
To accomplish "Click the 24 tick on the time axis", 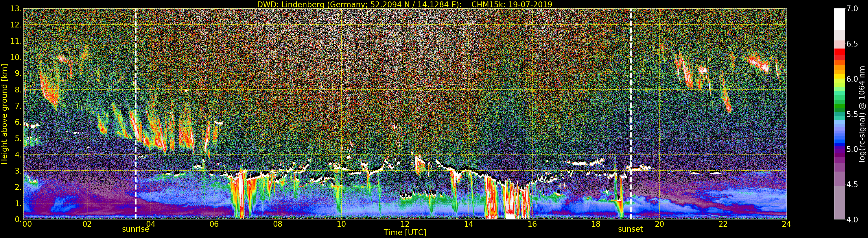I will 786,224.
